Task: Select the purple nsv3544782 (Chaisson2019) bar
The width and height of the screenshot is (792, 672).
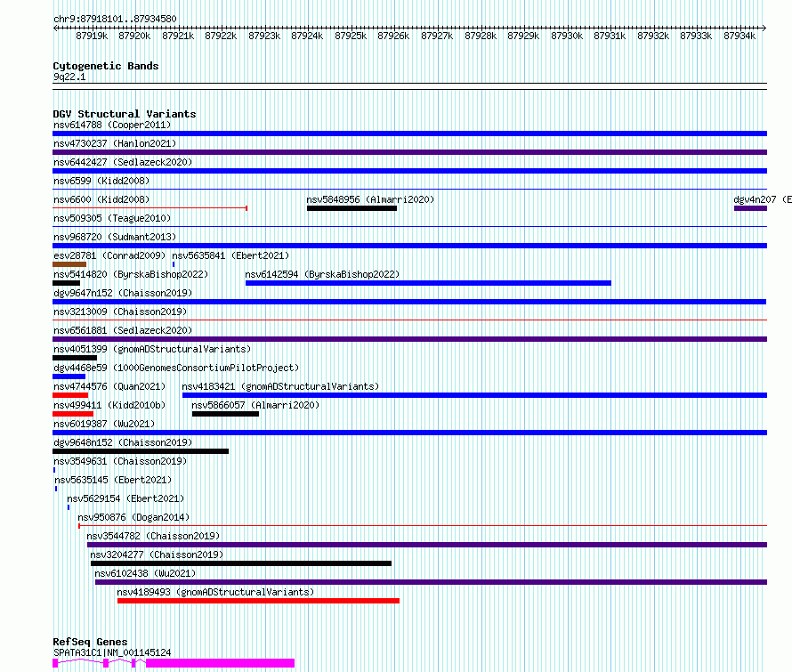Action: [x=427, y=545]
